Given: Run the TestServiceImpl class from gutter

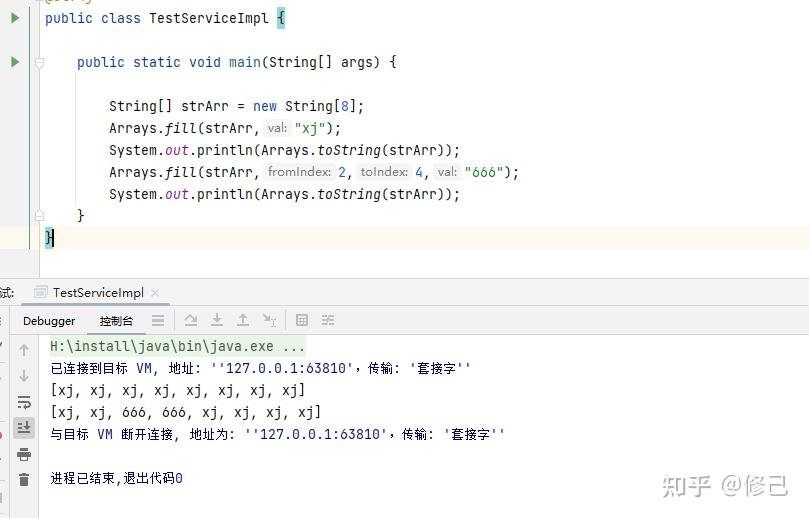Looking at the screenshot, I should [14, 18].
